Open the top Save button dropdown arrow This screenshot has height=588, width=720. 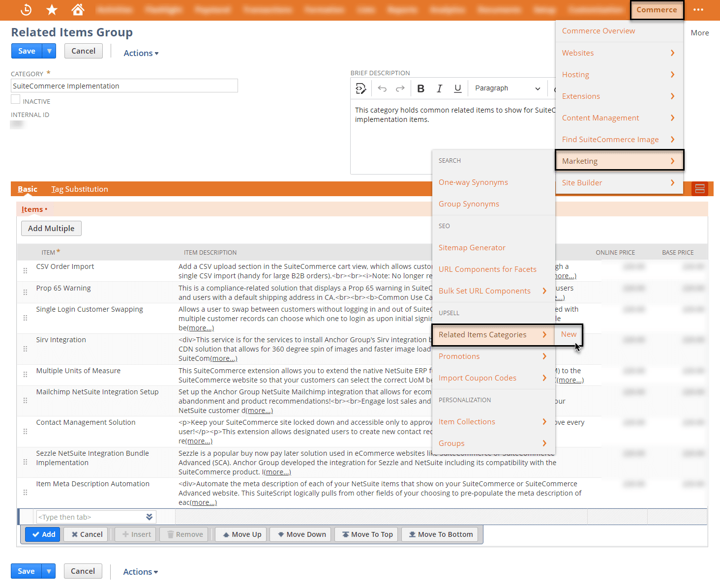(49, 51)
